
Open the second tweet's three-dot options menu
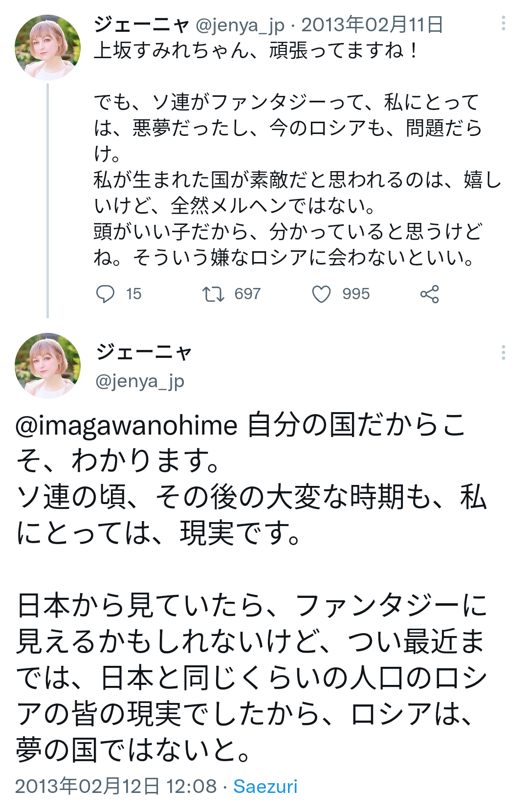(x=503, y=352)
